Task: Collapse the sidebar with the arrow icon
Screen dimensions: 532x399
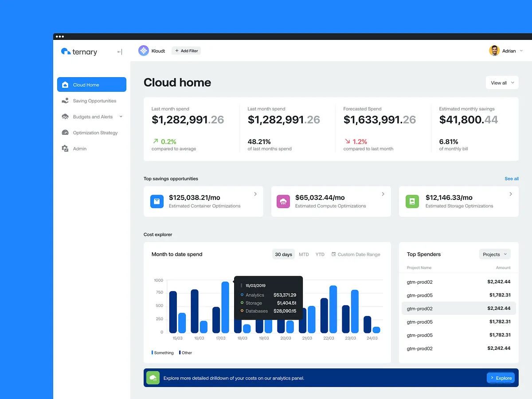Action: (120, 52)
